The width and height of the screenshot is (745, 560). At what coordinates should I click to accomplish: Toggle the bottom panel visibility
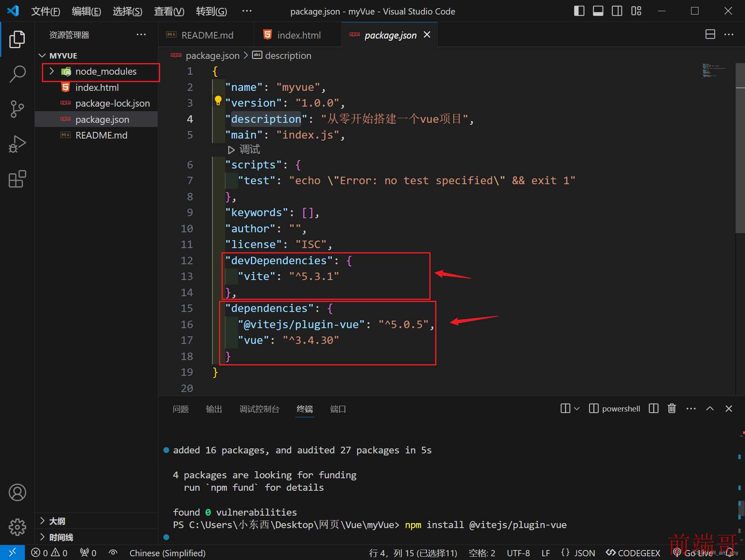pyautogui.click(x=598, y=11)
